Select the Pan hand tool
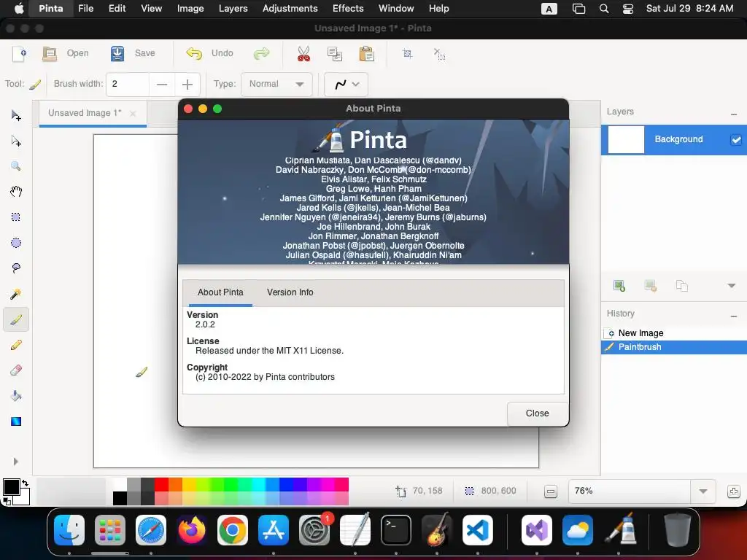The height and width of the screenshot is (560, 747). point(16,192)
